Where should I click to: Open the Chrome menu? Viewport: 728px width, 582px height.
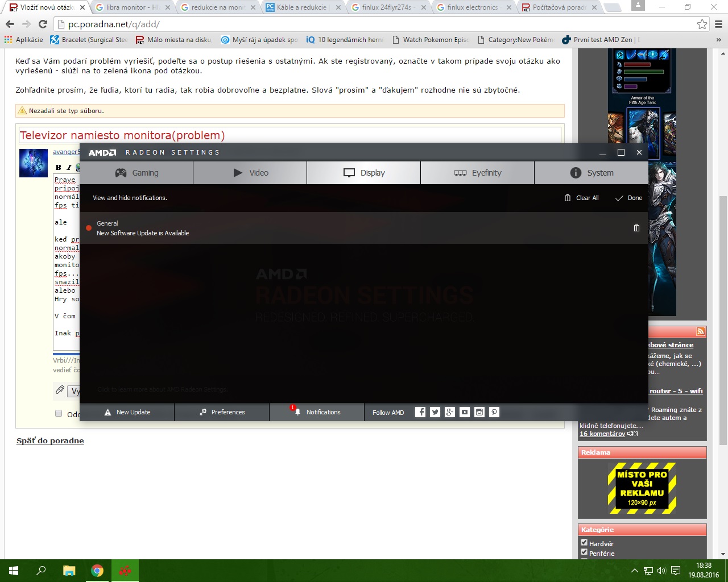[718, 24]
